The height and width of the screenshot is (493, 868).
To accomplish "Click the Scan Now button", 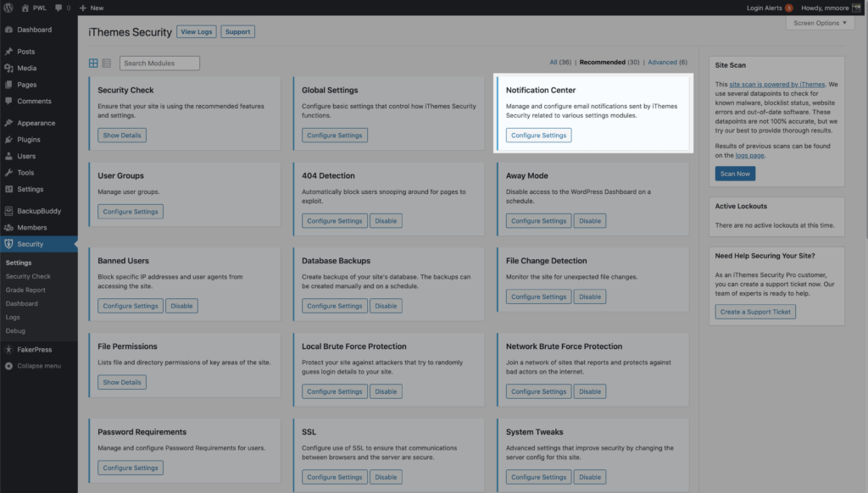I will pyautogui.click(x=735, y=174).
